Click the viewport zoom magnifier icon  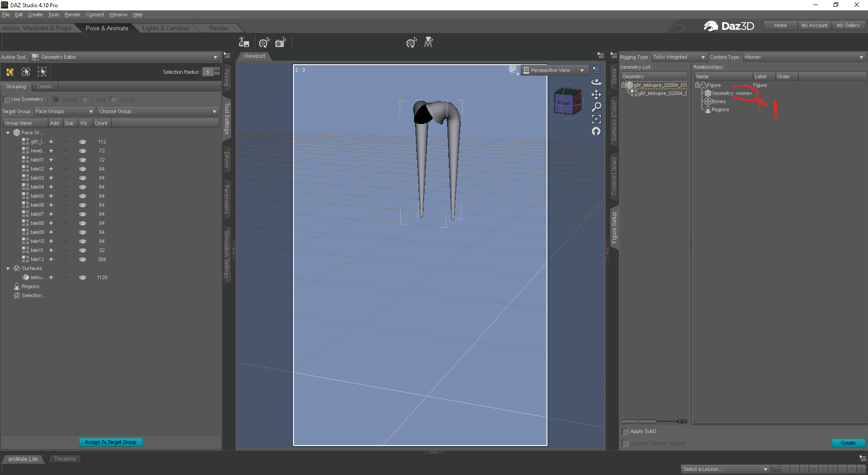click(596, 107)
